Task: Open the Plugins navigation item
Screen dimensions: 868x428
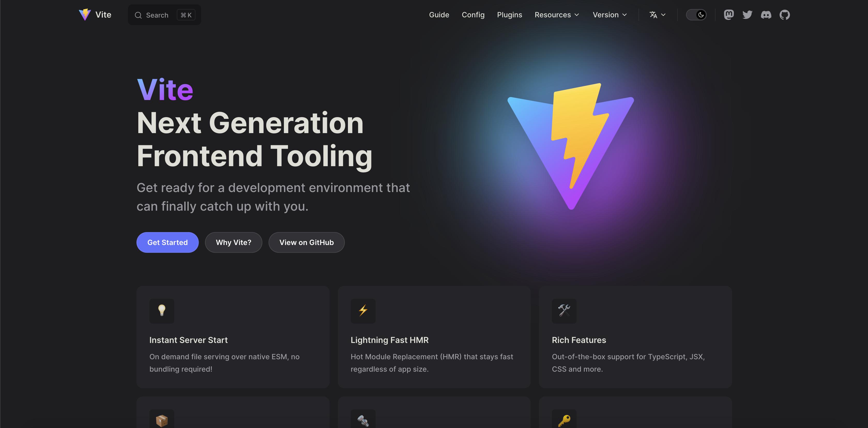Action: (x=509, y=15)
